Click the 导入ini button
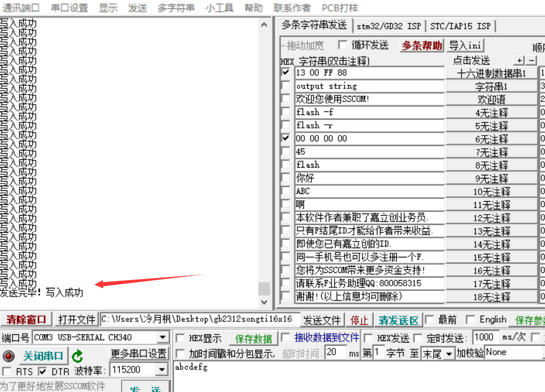The width and height of the screenshot is (545, 392). pos(465,45)
